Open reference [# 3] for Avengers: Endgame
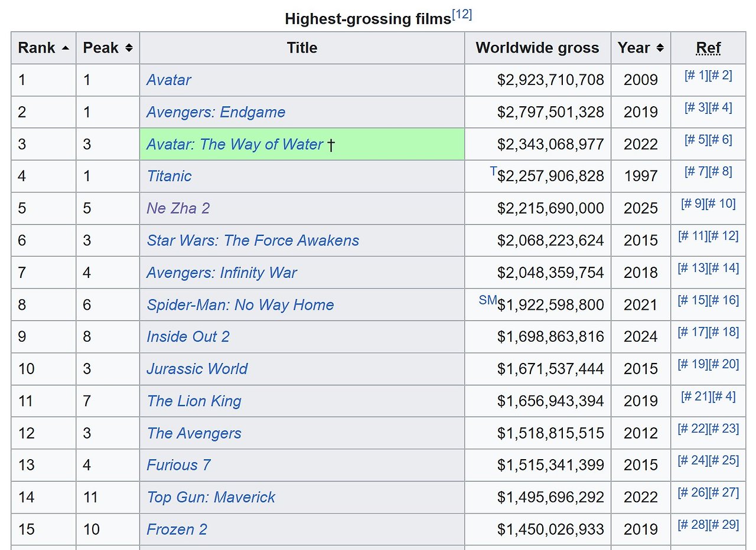Screen dimensions: 756x550 tap(696, 107)
